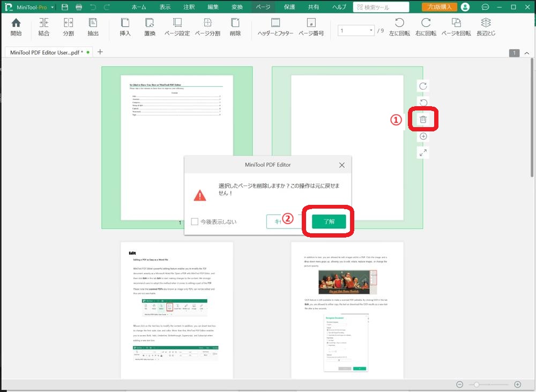Open the MiniTool-Pro logo dropdown arrow
536x392 pixels.
(x=53, y=7)
